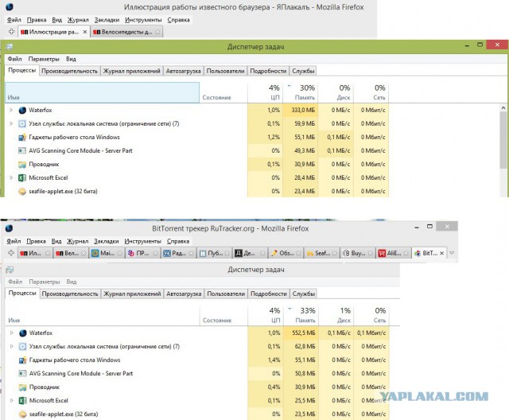Expand Узел службы group using 59,9 МБ
The width and height of the screenshot is (509, 420).
[11, 123]
